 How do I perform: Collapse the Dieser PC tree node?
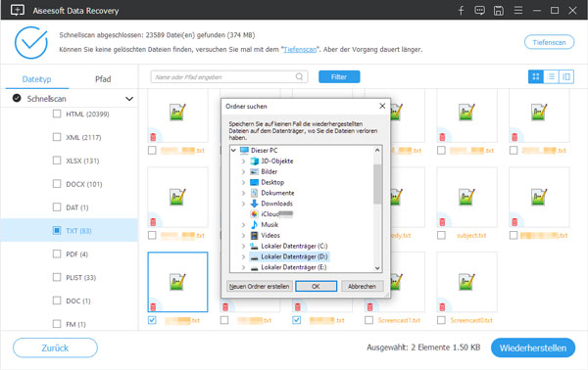(x=233, y=150)
